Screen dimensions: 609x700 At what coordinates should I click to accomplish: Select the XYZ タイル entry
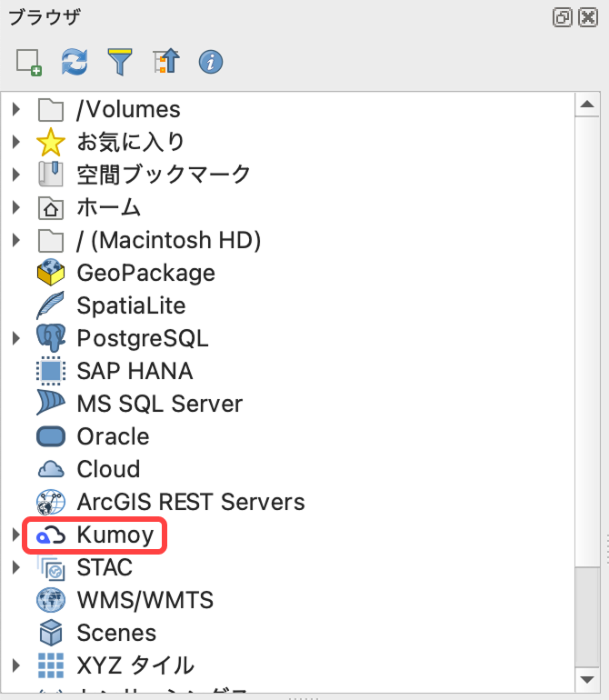pyautogui.click(x=135, y=665)
